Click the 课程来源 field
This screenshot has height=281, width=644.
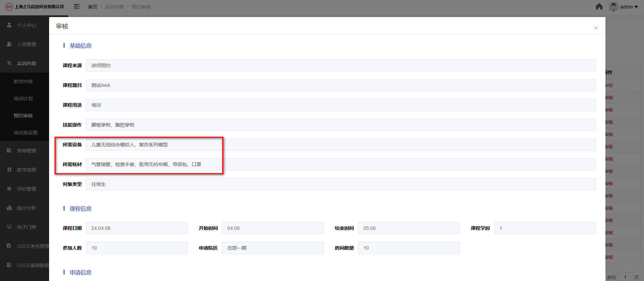pyautogui.click(x=341, y=65)
